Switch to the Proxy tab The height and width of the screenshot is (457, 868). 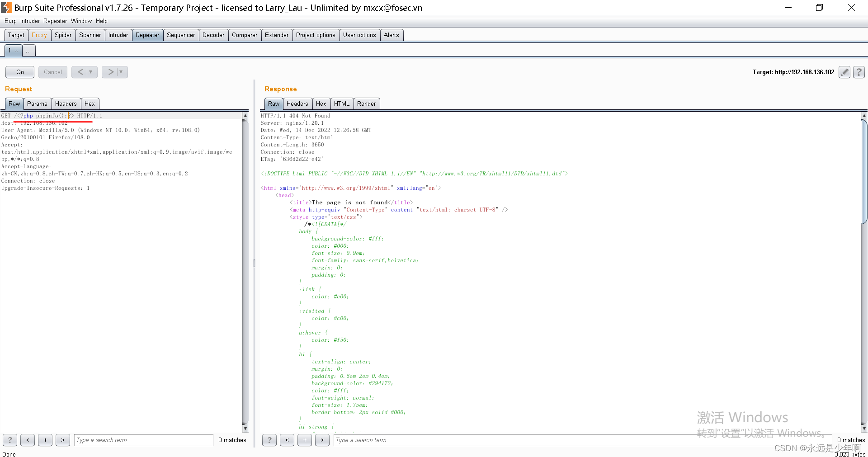[x=39, y=35]
